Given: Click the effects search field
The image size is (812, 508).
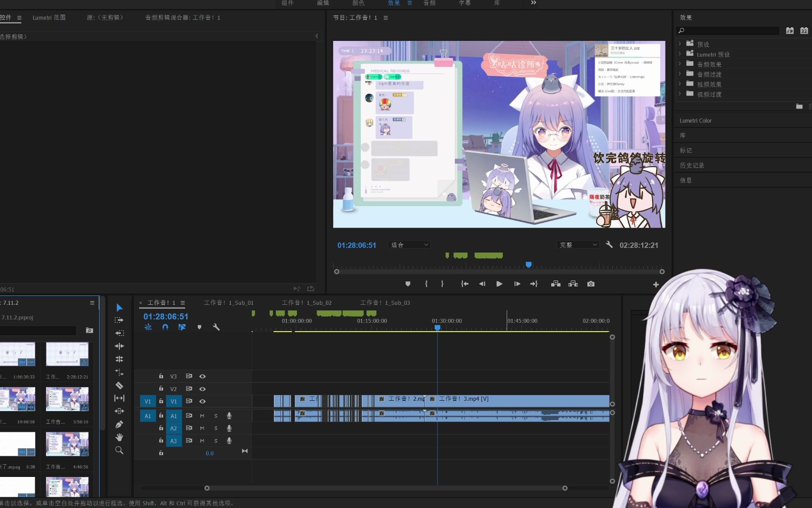Looking at the screenshot, I should 728,31.
